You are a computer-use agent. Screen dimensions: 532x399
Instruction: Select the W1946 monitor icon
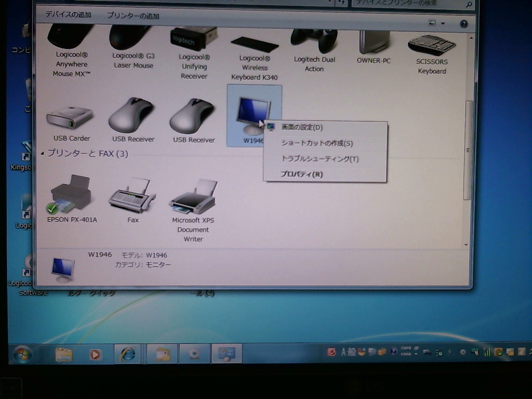click(x=254, y=116)
